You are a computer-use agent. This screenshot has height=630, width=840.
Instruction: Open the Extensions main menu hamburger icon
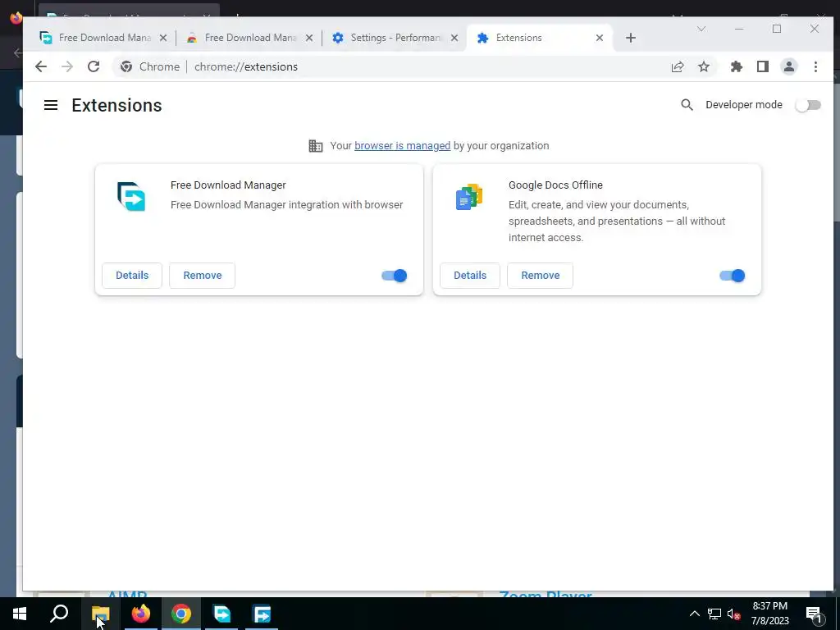click(x=51, y=105)
